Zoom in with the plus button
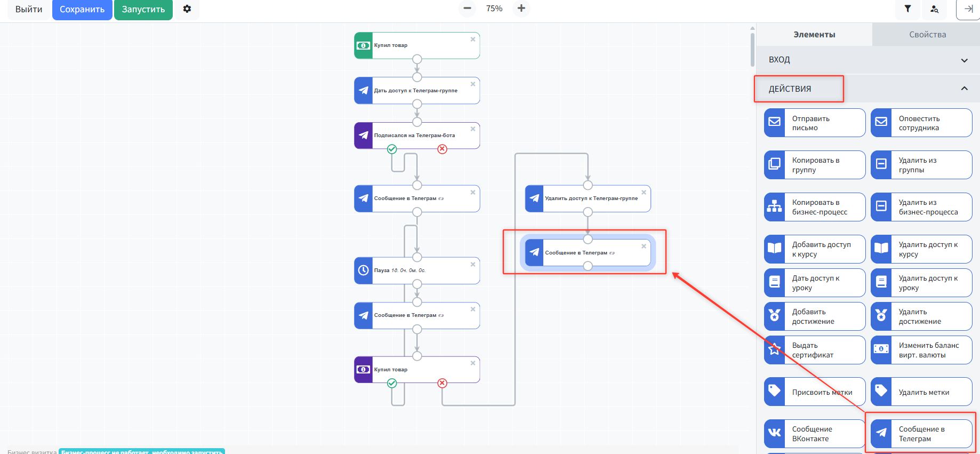Viewport: 980px width, 454px height. coord(521,9)
